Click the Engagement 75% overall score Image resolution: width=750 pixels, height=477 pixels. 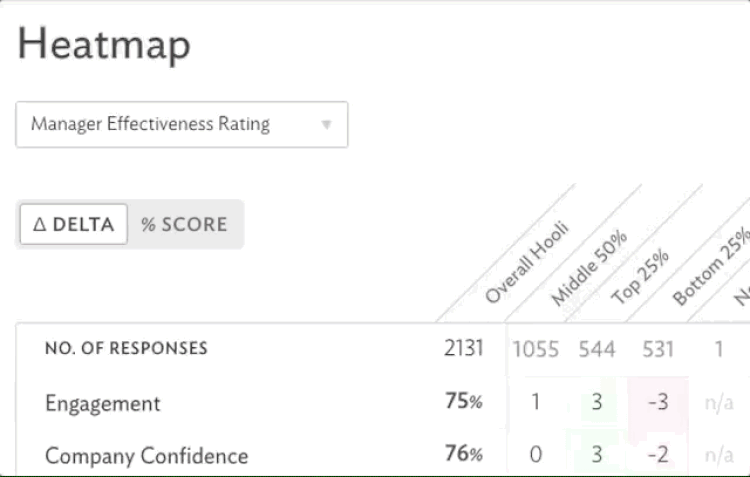(463, 402)
